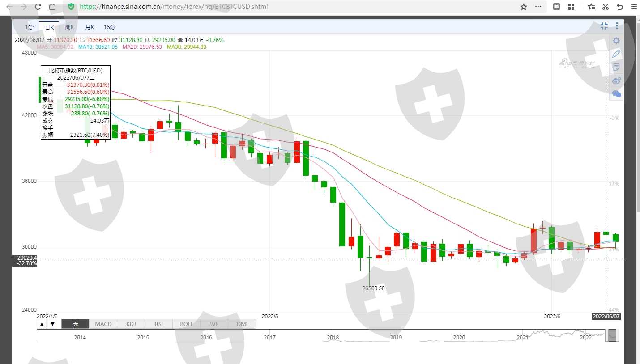Select the 无 (no indicator) option

pyautogui.click(x=75, y=324)
